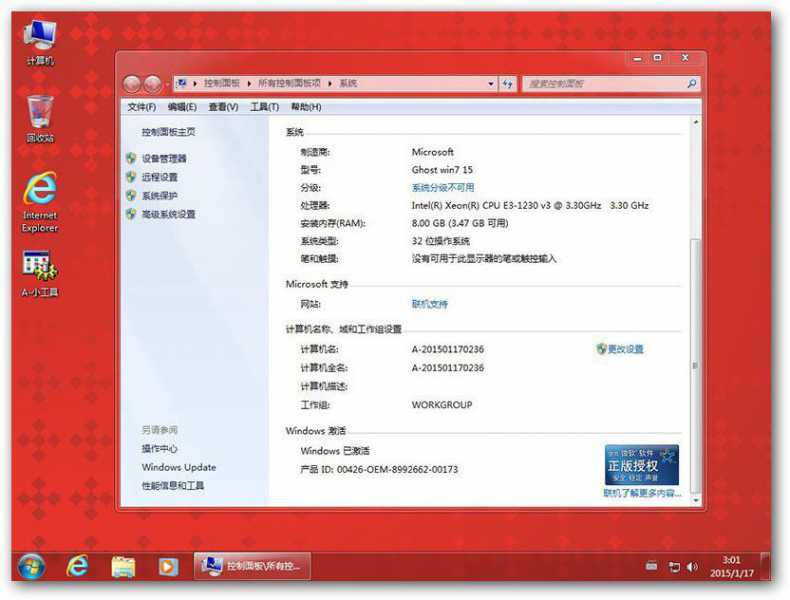Screen dimensions: 790x600
Task: Open 操作中心 under 另请参阅
Action: (x=159, y=449)
